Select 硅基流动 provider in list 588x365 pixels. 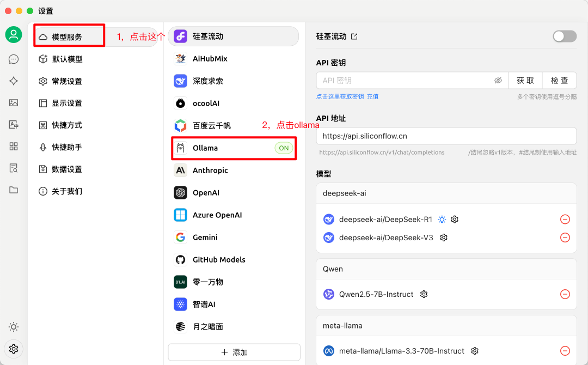(x=234, y=36)
